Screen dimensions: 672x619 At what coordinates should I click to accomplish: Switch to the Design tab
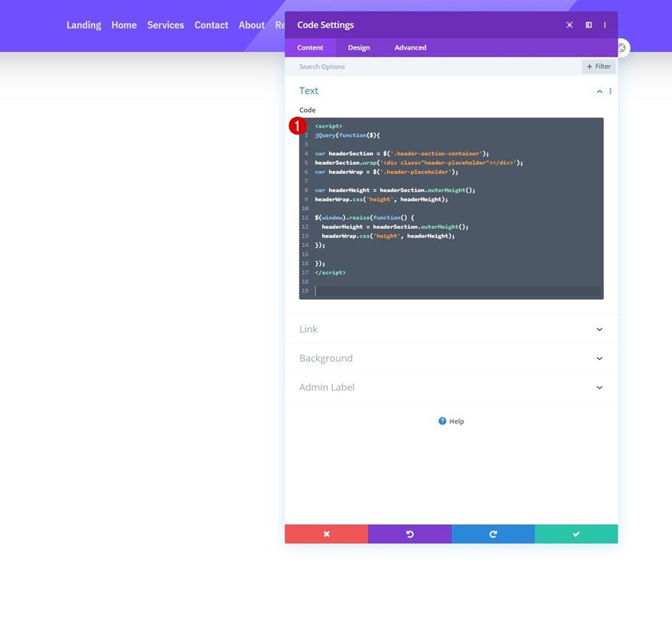[x=359, y=47]
